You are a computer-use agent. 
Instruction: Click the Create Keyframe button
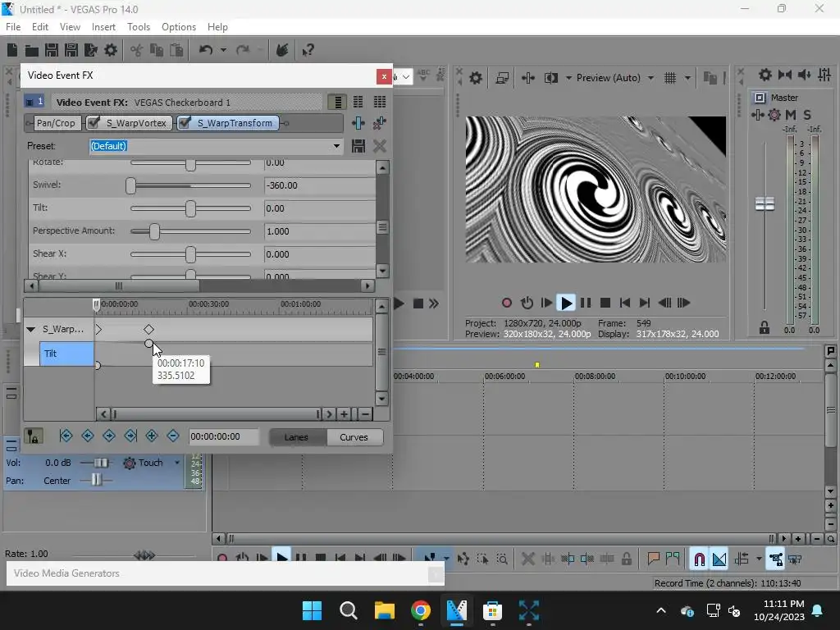click(x=152, y=436)
